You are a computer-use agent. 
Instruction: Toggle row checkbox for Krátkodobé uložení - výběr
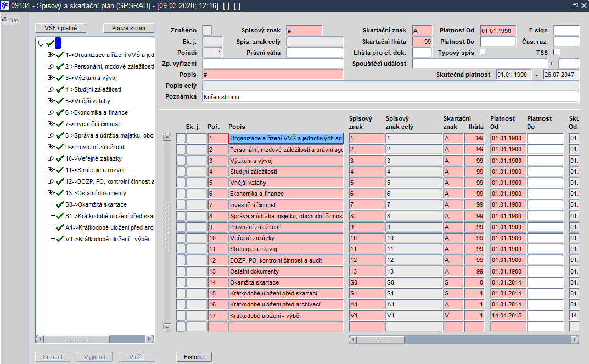tap(181, 316)
